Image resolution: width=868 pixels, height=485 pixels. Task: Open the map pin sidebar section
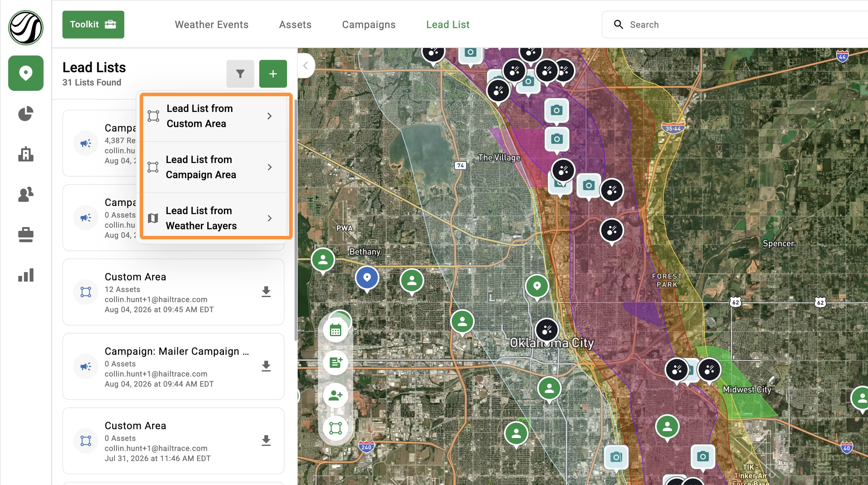(x=26, y=73)
